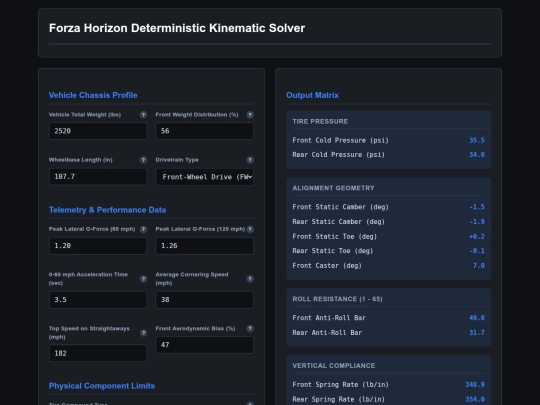Focus the Vehicle Total Weight field
This screenshot has height=405, width=540.
(98, 131)
